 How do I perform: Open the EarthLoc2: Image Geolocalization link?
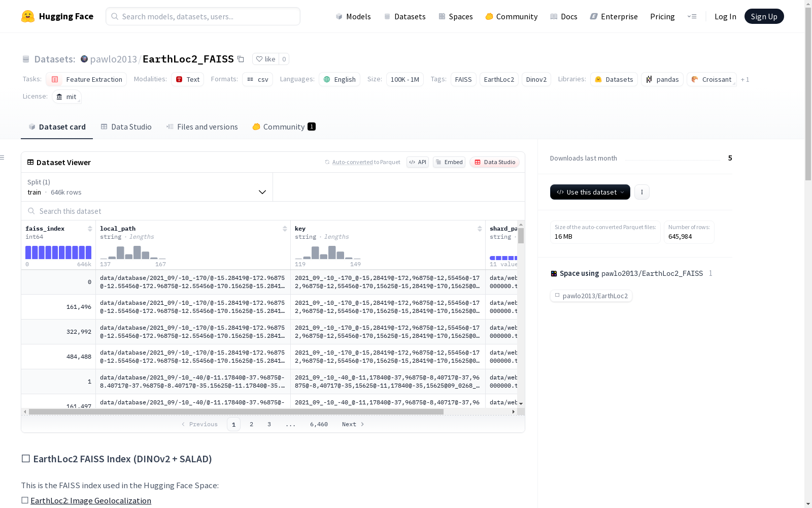tap(91, 500)
